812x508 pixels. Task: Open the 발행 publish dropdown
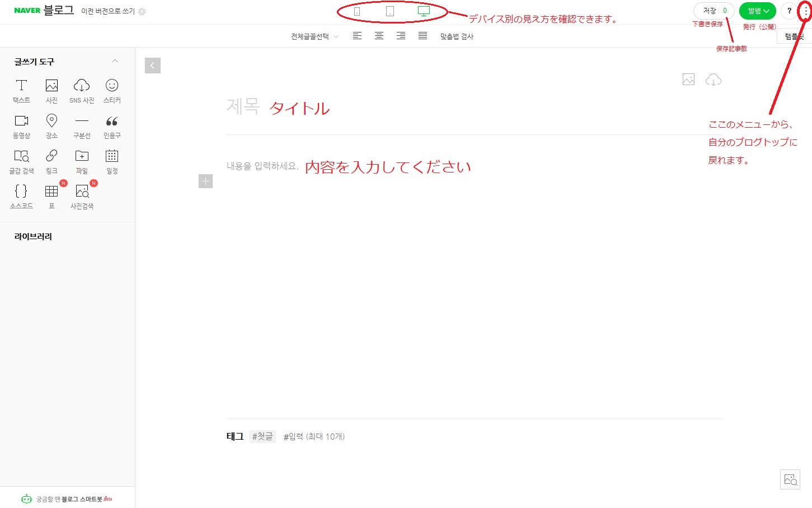(x=758, y=11)
